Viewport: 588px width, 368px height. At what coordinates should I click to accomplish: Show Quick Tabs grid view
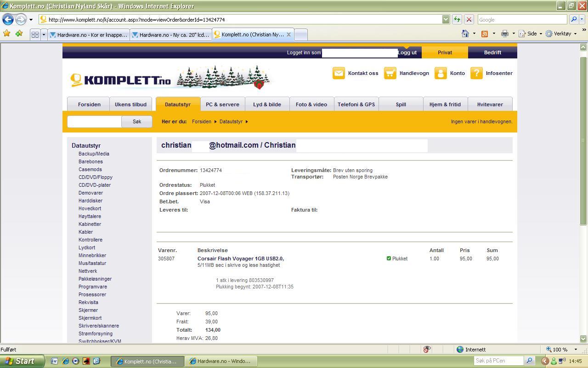[35, 34]
